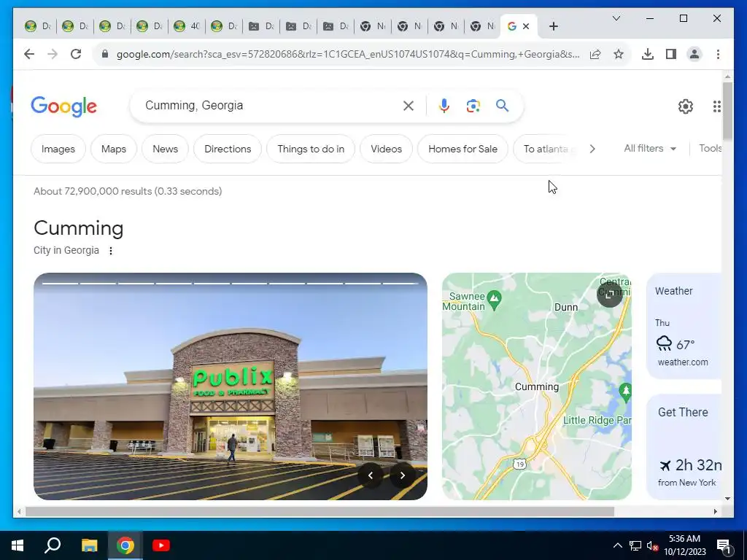747x560 pixels.
Task: Reload the current Google page
Action: [76, 54]
